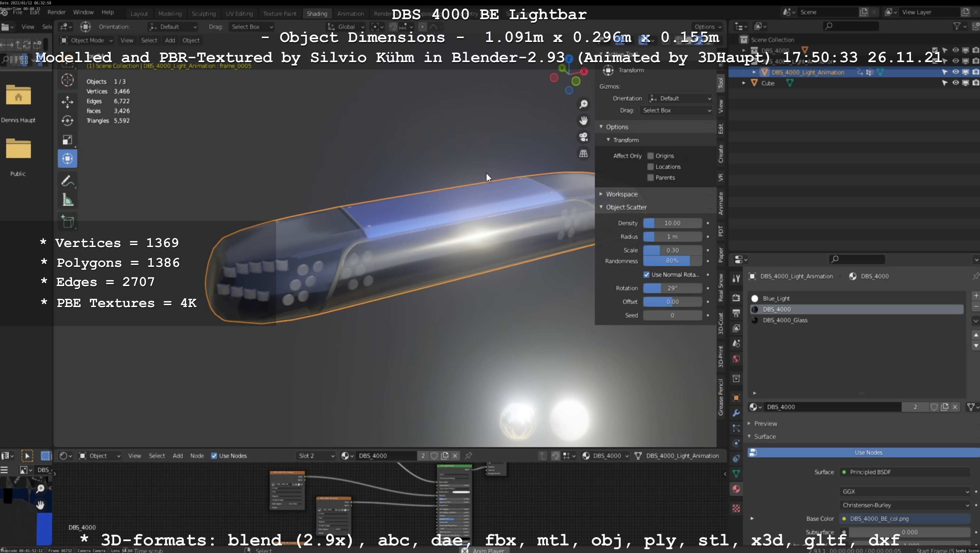The width and height of the screenshot is (980, 553).
Task: Adjust the Randomness 80% slider
Action: [672, 261]
